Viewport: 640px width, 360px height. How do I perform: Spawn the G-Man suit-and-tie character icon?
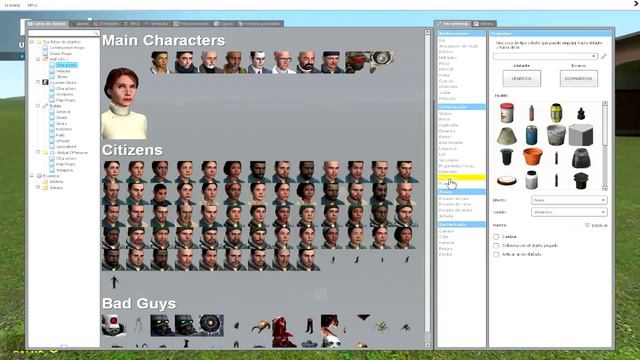[x=259, y=62]
